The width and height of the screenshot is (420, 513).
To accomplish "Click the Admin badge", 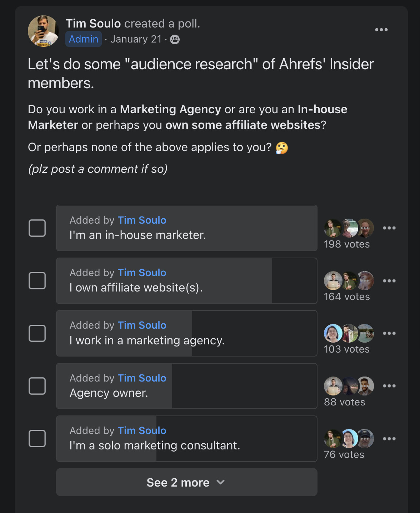I will [x=83, y=39].
